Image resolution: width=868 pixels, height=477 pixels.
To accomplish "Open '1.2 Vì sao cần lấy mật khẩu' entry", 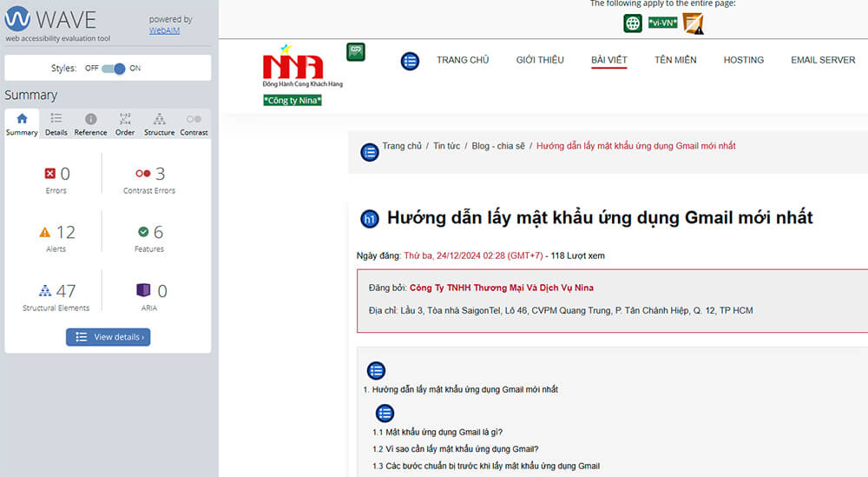I will tap(456, 448).
